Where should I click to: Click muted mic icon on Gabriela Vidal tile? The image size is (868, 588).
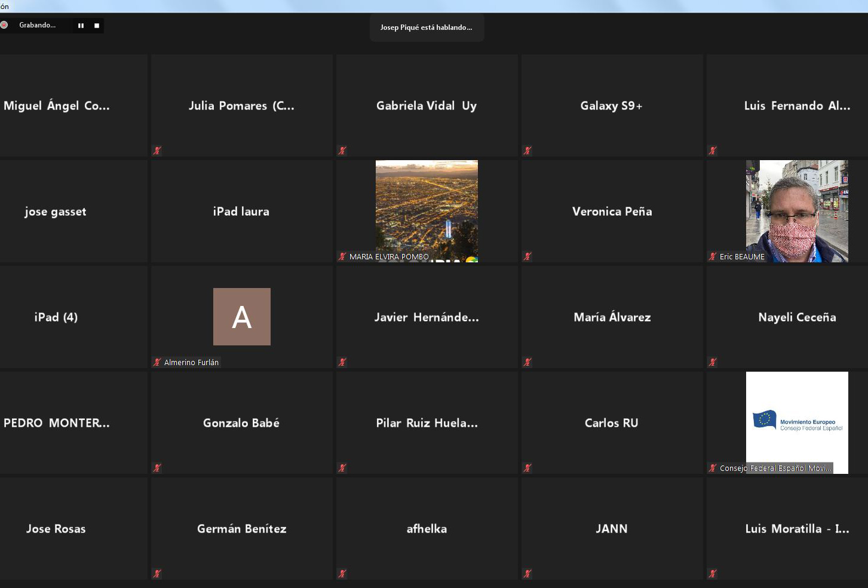342,151
